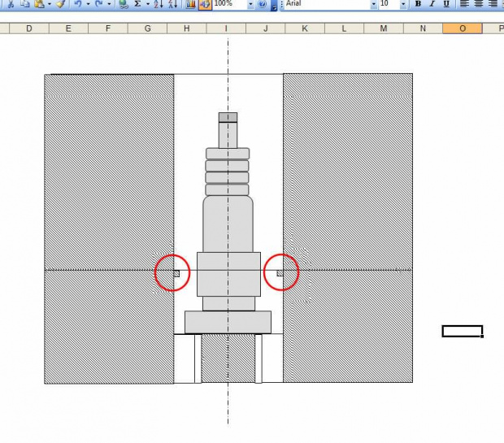
Task: Open Microsoft Excel Help icon
Action: click(x=263, y=4)
